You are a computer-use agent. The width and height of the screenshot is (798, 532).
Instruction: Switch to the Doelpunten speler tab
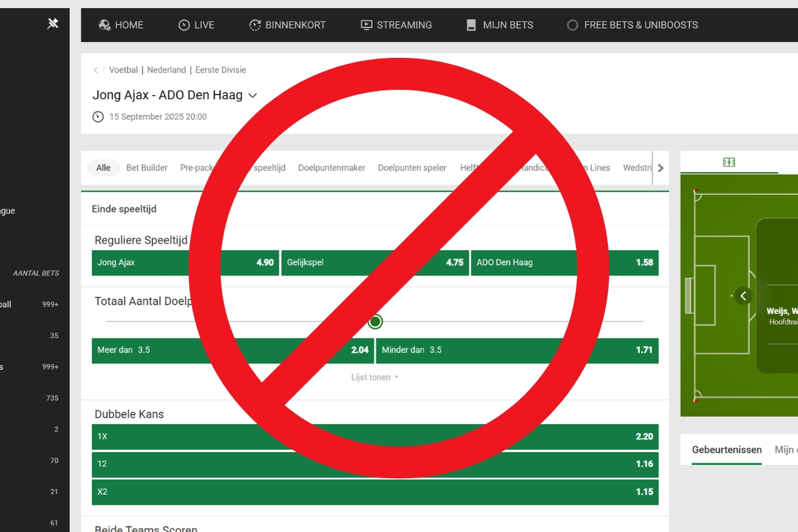click(412, 168)
